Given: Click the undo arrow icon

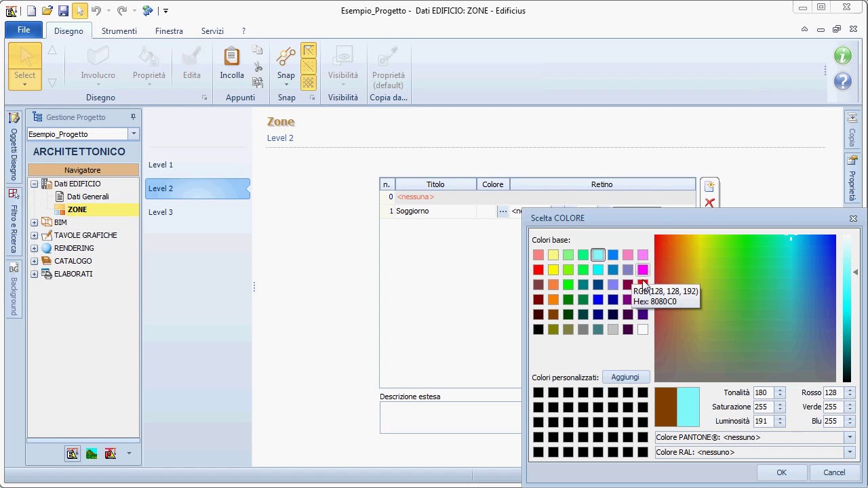Looking at the screenshot, I should (96, 11).
